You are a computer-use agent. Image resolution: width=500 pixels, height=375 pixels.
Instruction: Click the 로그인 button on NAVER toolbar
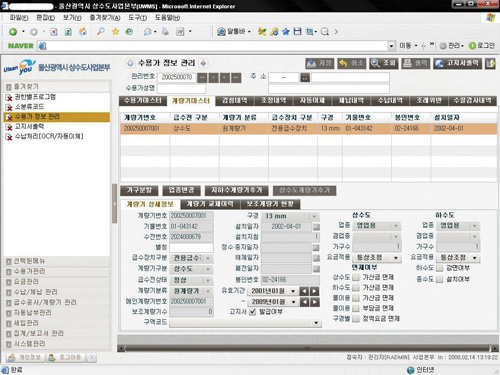(x=482, y=46)
